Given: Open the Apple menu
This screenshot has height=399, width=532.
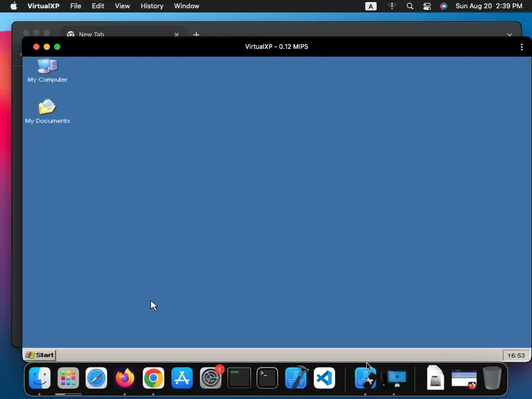Looking at the screenshot, I should tap(14, 6).
